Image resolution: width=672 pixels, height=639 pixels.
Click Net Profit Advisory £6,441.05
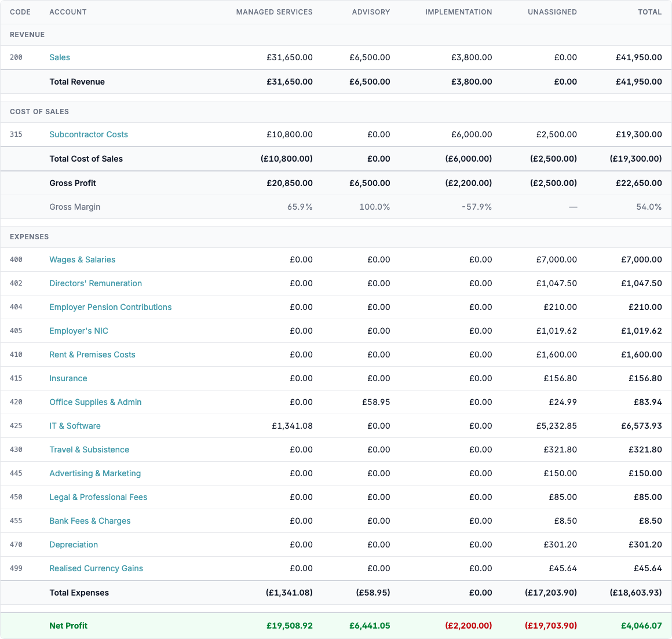tap(370, 626)
